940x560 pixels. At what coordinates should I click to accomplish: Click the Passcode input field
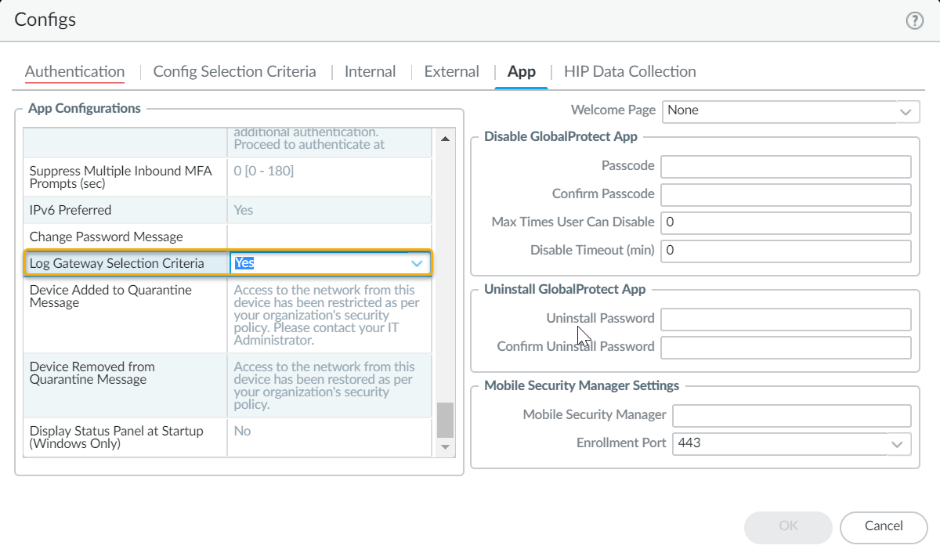point(786,167)
